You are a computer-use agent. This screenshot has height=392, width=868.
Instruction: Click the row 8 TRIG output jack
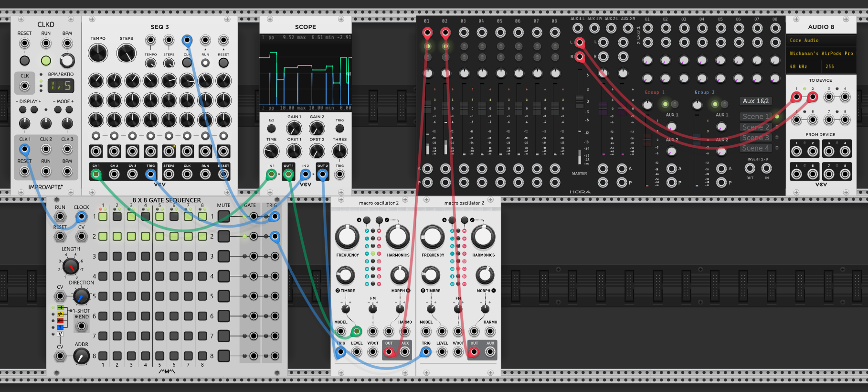tap(275, 356)
